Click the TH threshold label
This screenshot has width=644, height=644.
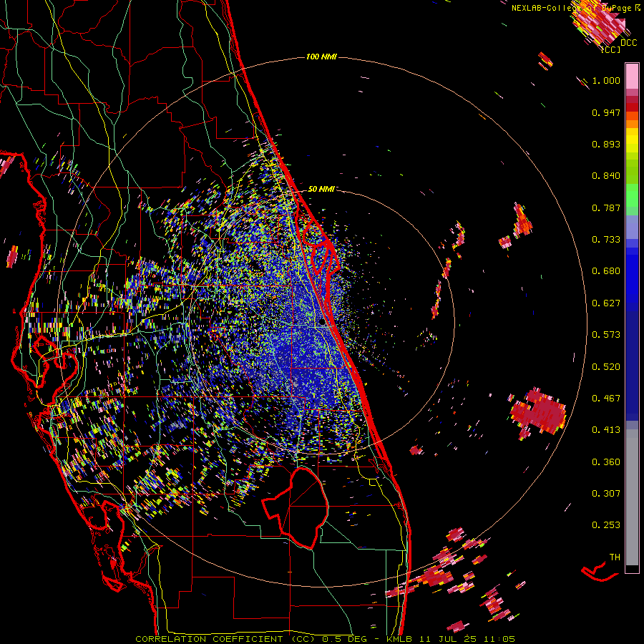click(x=615, y=557)
